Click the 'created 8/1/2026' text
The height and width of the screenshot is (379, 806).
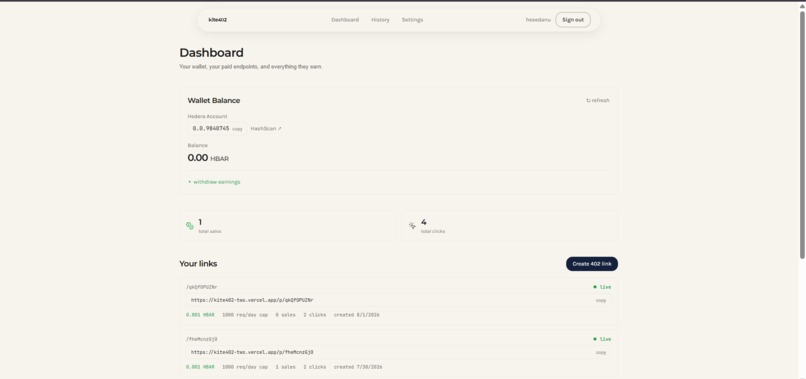(357, 315)
